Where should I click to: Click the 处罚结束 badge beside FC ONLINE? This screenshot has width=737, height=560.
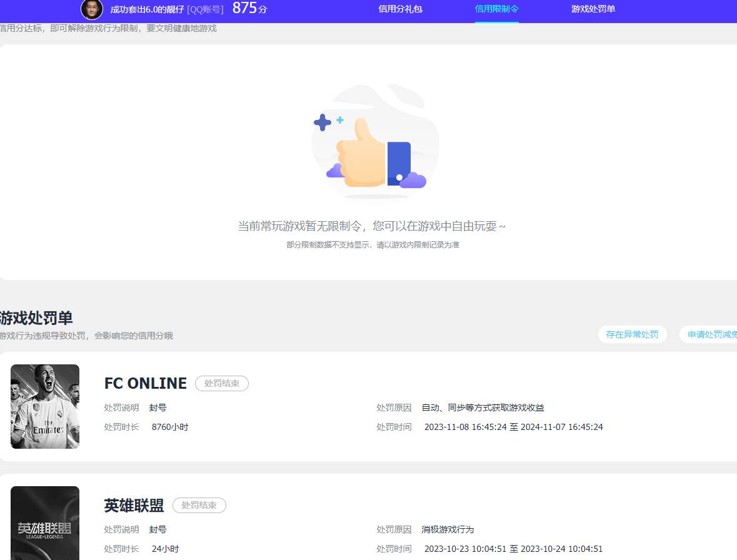pos(221,383)
